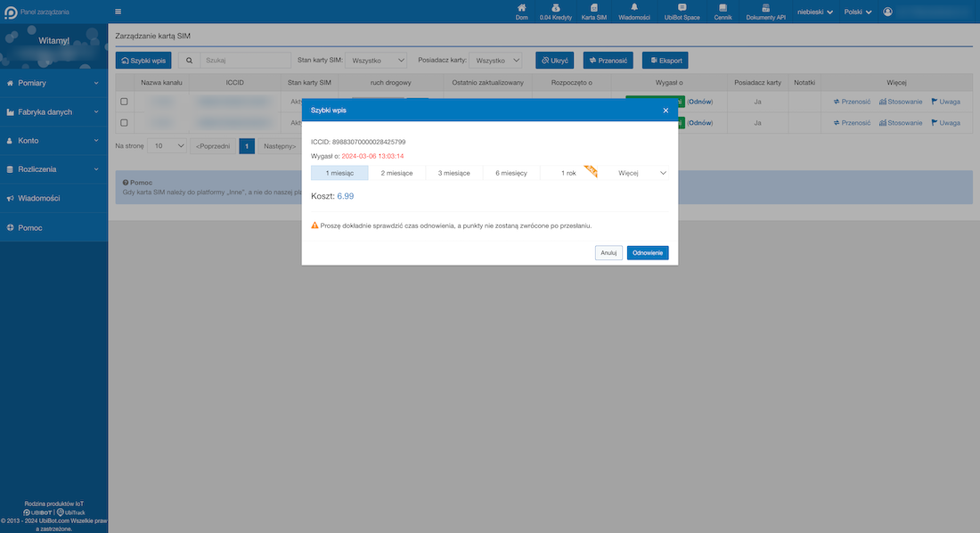Image resolution: width=980 pixels, height=533 pixels.
Task: Click the Eksport button
Action: point(665,61)
